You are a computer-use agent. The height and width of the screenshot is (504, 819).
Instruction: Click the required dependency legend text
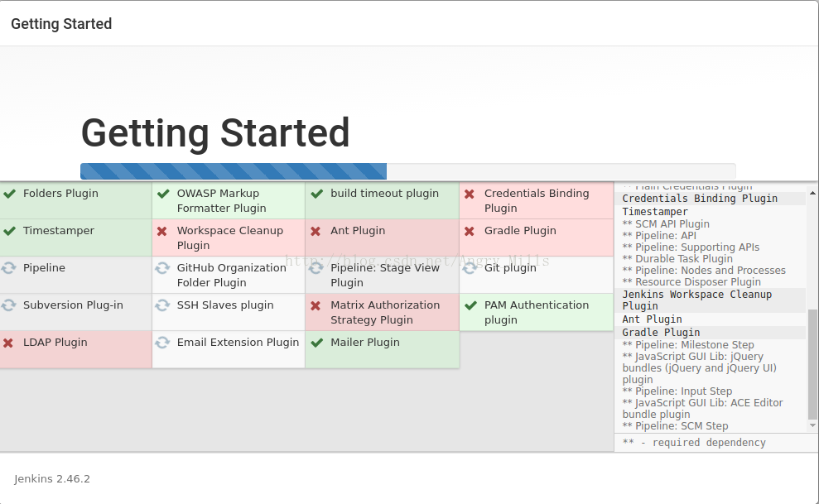point(694,443)
